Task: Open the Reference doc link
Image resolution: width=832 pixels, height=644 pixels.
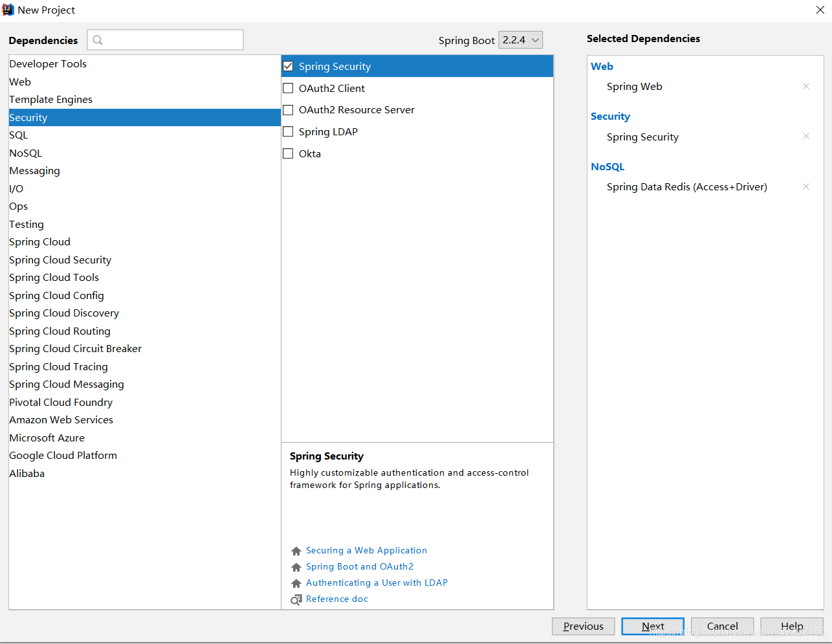Action: coord(337,599)
